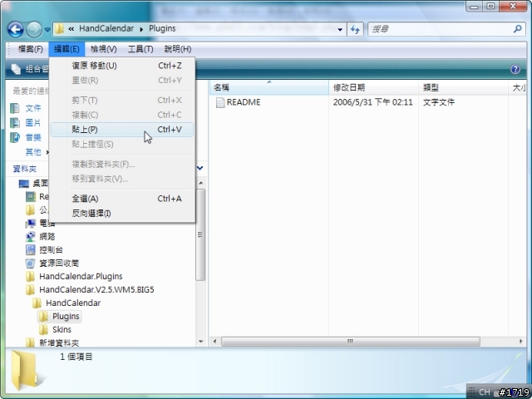Click the large folder icon in details pane
The image size is (532, 399).
pos(24,370)
